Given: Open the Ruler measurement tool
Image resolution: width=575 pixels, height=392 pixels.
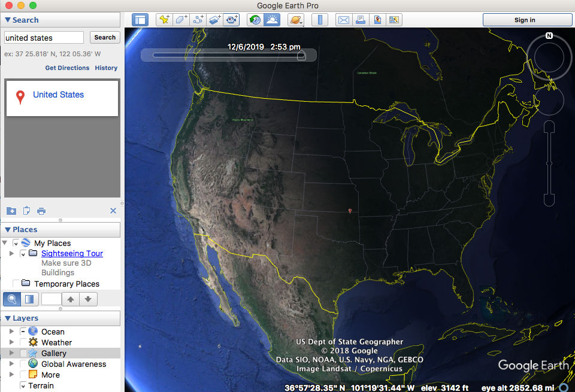Looking at the screenshot, I should pos(319,20).
